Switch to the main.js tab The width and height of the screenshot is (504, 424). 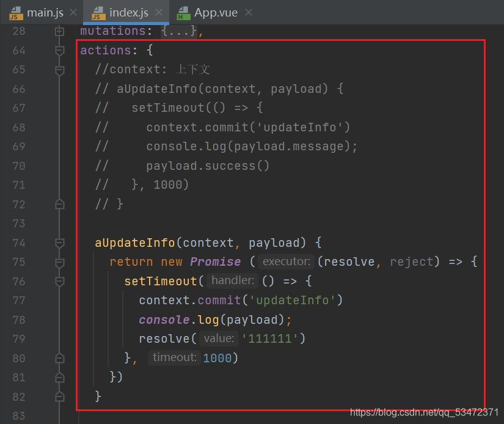tap(45, 13)
